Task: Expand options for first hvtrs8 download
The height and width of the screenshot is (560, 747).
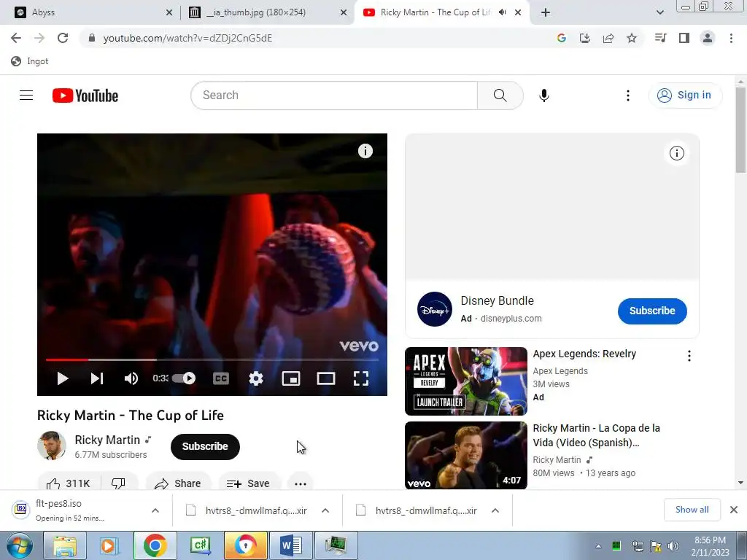Action: (325, 510)
